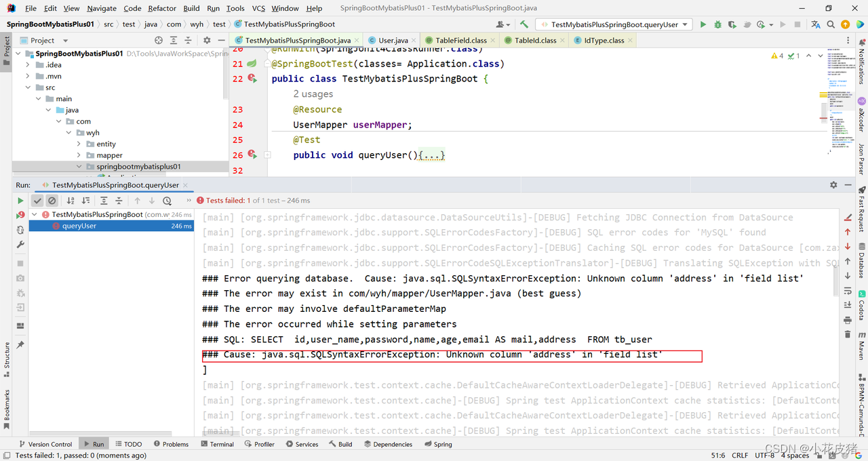Viewport: 868px width, 461px height.
Task: Expand all test nodes in the Run toolbar
Action: 104,201
